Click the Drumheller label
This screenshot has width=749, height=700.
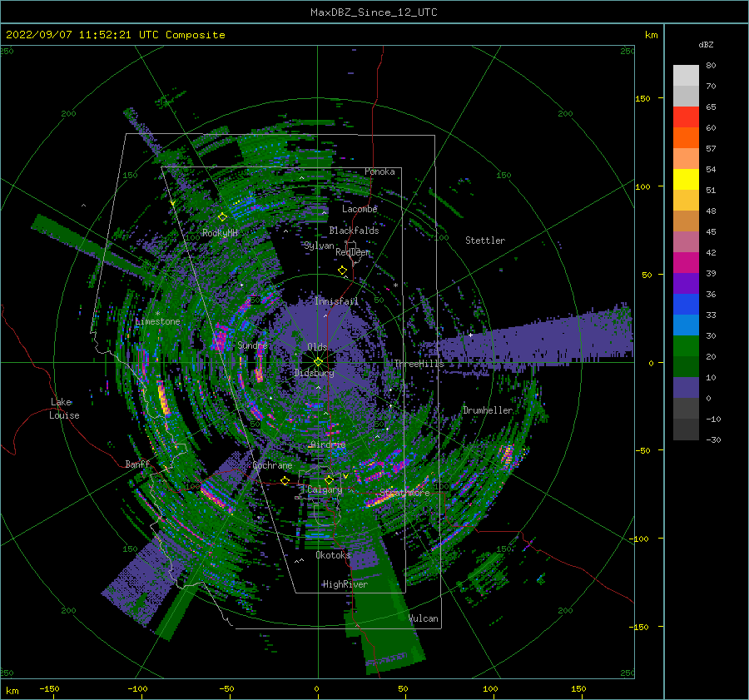click(488, 410)
